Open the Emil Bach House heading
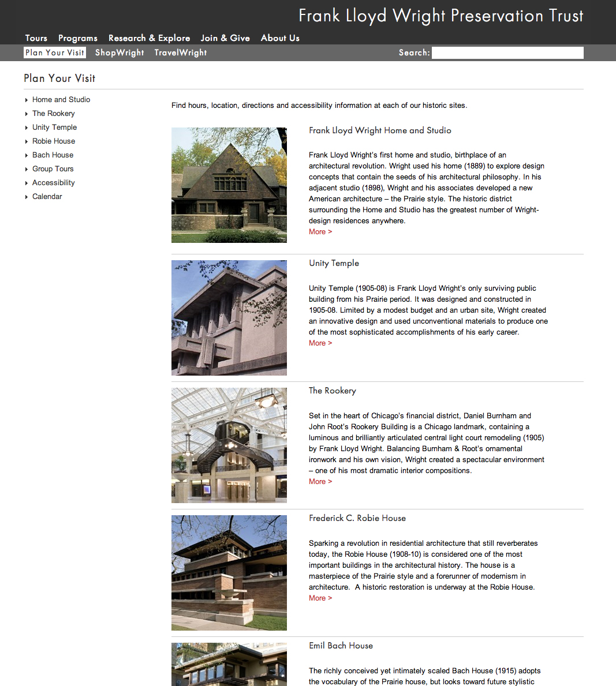The height and width of the screenshot is (686, 616). tap(341, 646)
